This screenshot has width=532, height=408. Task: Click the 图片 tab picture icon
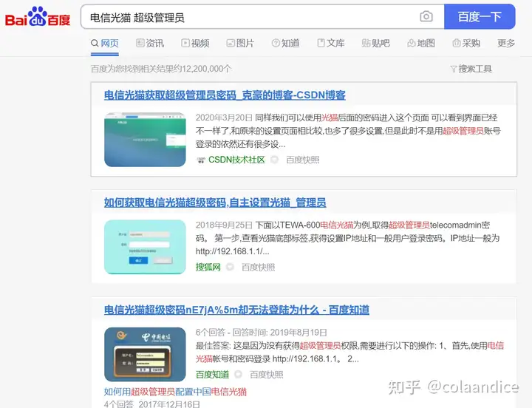pos(231,43)
